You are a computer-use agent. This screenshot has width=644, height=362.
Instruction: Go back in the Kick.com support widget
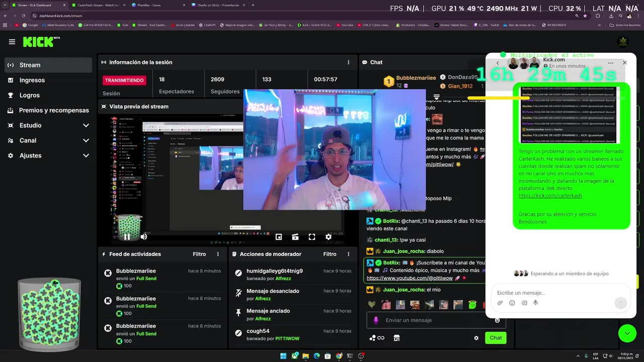[498, 63]
